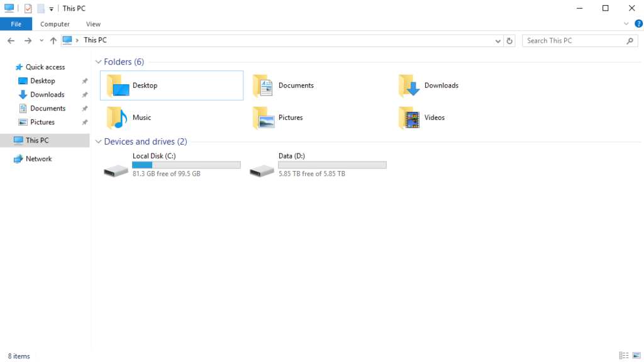The image size is (644, 362).
Task: Switch to the Computer ribbon tab
Action: tap(55, 25)
